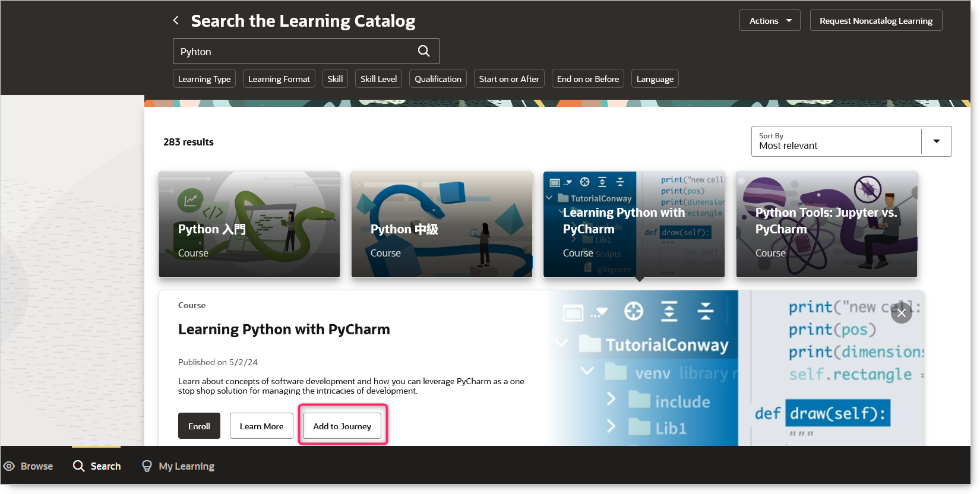Switch to the Browse tab
Image resolution: width=980 pixels, height=494 pixels.
pyautogui.click(x=28, y=466)
